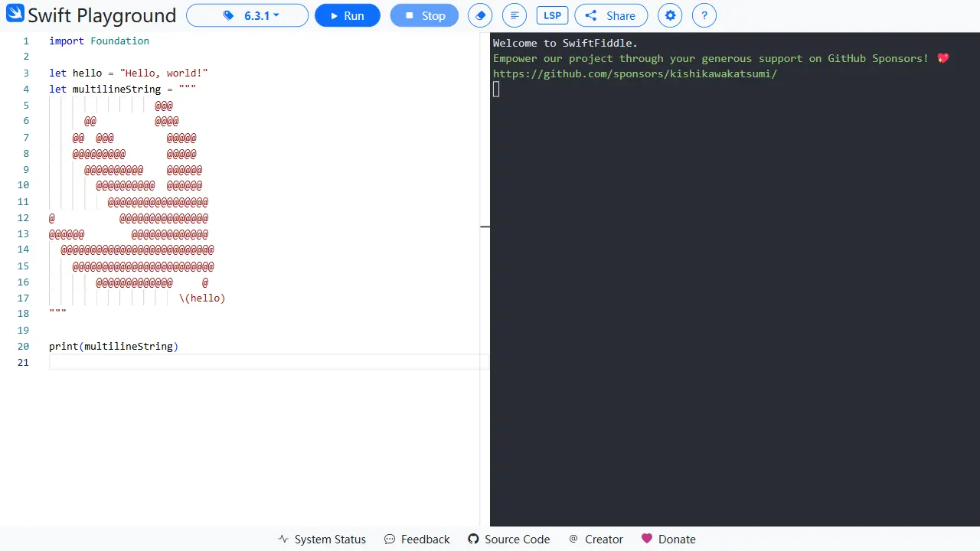The height and width of the screenshot is (551, 980).
Task: Click the editor-console split divider handle
Action: (x=485, y=227)
